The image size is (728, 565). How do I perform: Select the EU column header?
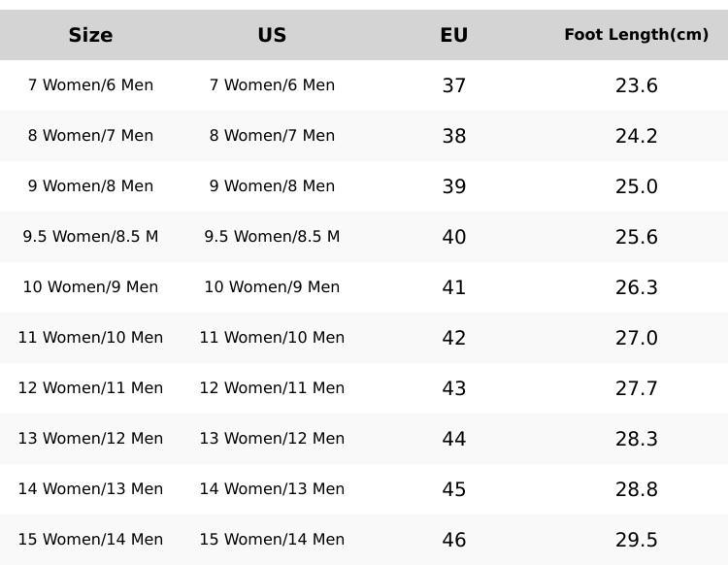[453, 35]
